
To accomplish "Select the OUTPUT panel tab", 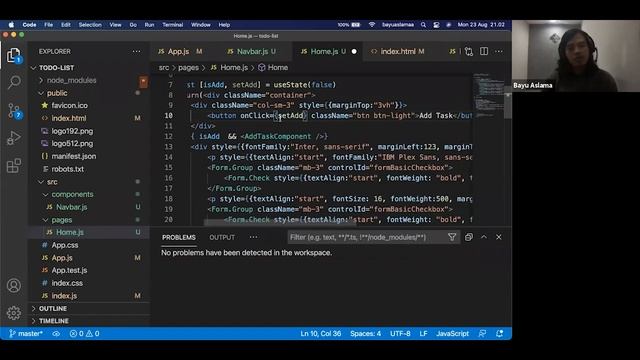I will pos(222,237).
